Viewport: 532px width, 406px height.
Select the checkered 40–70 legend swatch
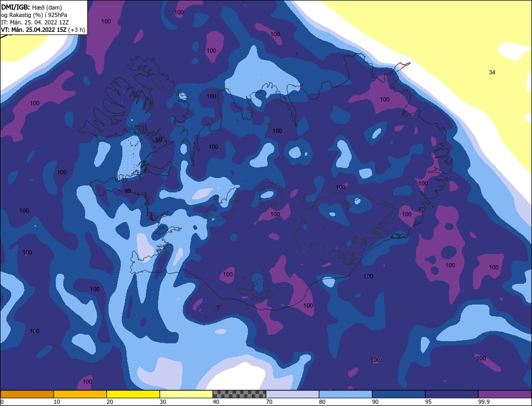(239, 394)
